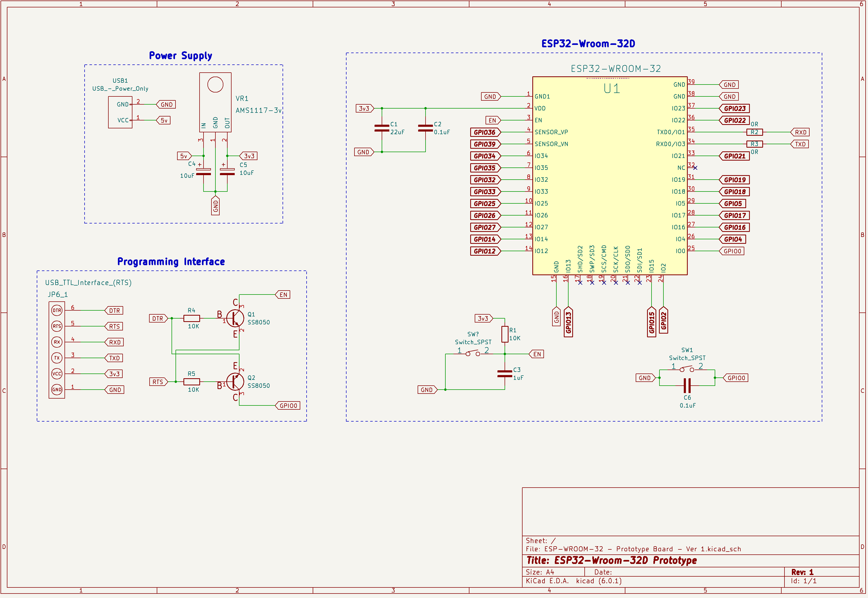Click the ESP32-WROOM-32 component value text

[x=616, y=69]
